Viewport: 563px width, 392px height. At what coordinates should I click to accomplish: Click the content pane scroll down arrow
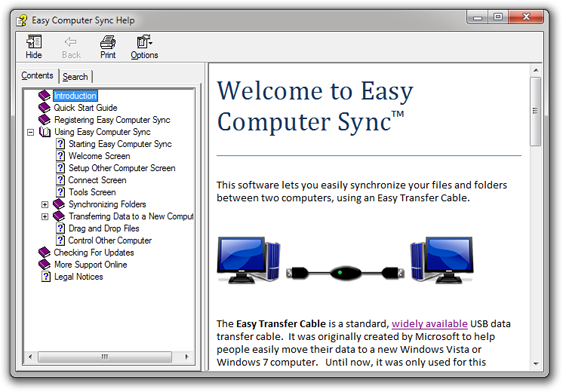point(535,364)
